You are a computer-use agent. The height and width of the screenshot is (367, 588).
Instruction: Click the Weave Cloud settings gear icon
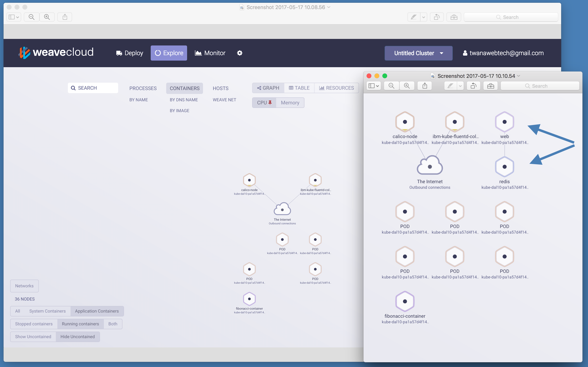(x=240, y=53)
